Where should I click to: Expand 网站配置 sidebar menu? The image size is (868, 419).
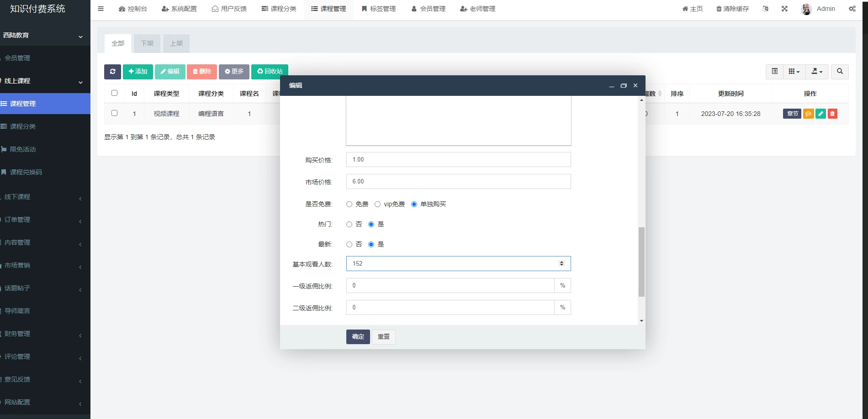(45, 402)
